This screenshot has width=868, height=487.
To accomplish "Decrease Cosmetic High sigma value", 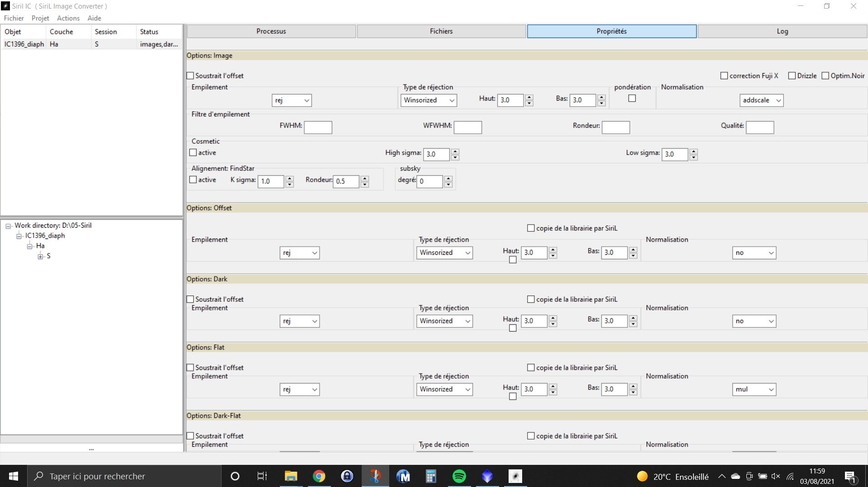I will (x=455, y=157).
